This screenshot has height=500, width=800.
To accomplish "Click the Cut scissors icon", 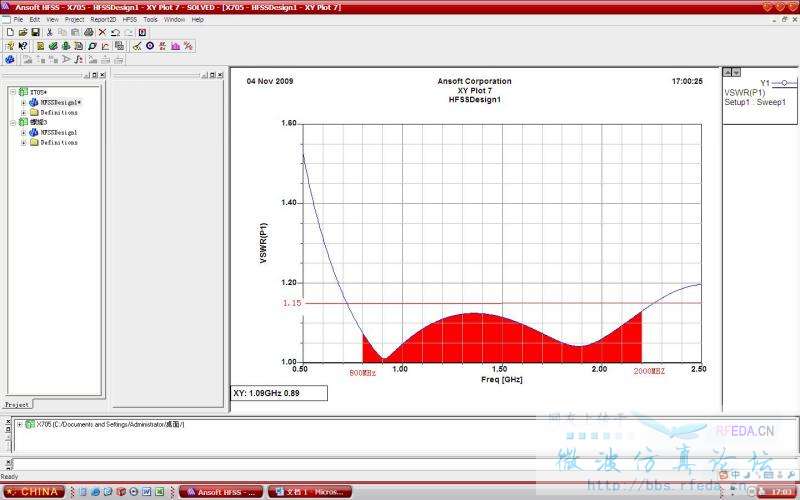I will pos(49,32).
